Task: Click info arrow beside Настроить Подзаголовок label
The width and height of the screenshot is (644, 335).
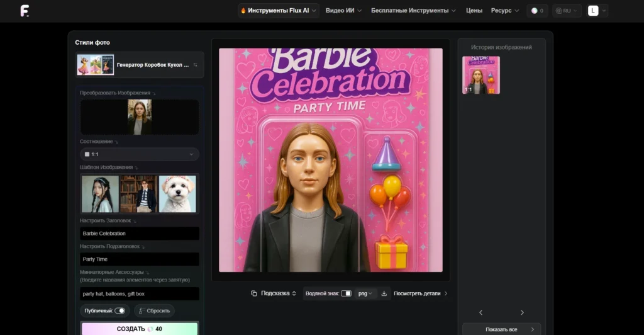Action: pyautogui.click(x=143, y=247)
